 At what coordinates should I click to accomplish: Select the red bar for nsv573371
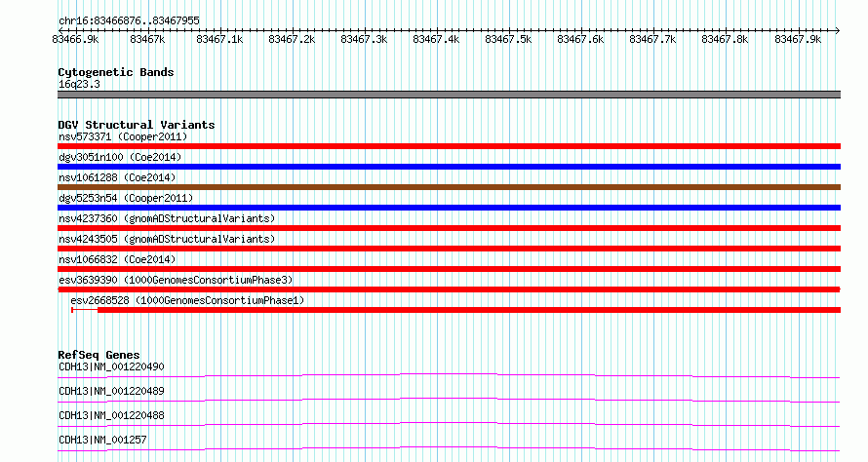(449, 146)
